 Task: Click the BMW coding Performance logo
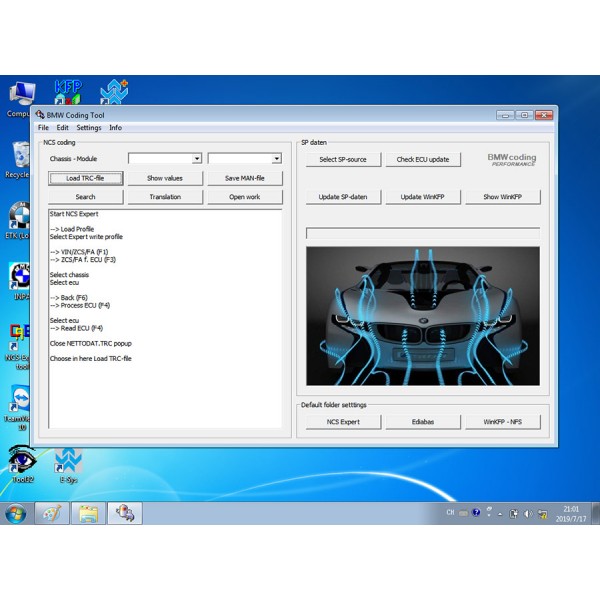click(x=512, y=160)
